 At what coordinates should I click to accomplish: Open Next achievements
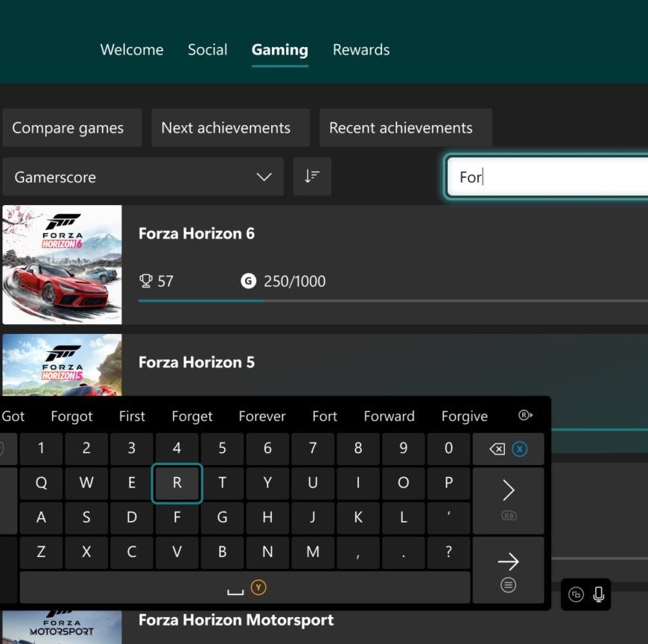pyautogui.click(x=230, y=127)
